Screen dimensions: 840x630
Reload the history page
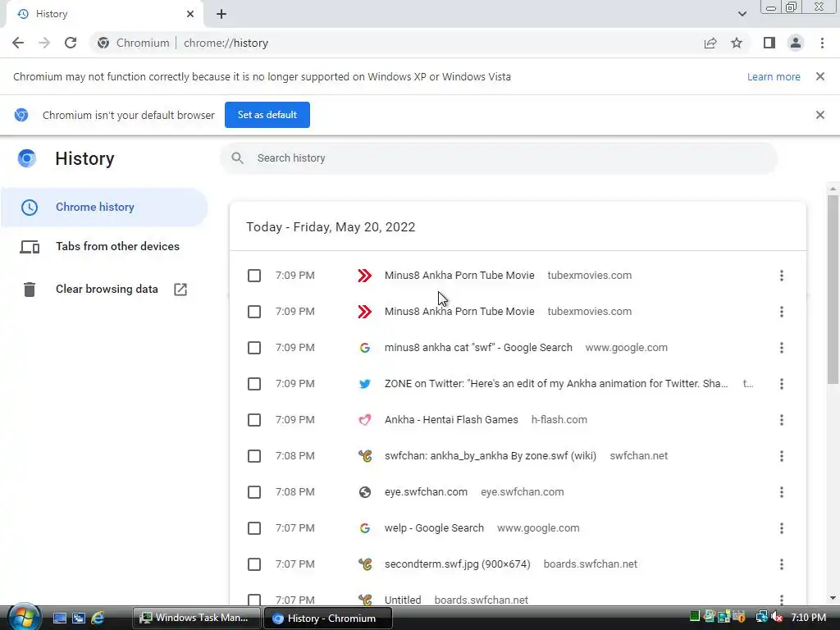pos(71,43)
